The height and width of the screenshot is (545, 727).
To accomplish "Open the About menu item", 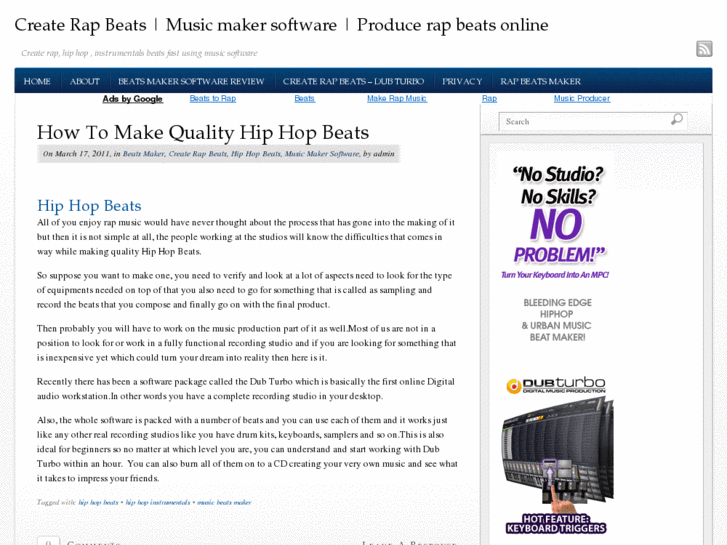I will coord(84,81).
